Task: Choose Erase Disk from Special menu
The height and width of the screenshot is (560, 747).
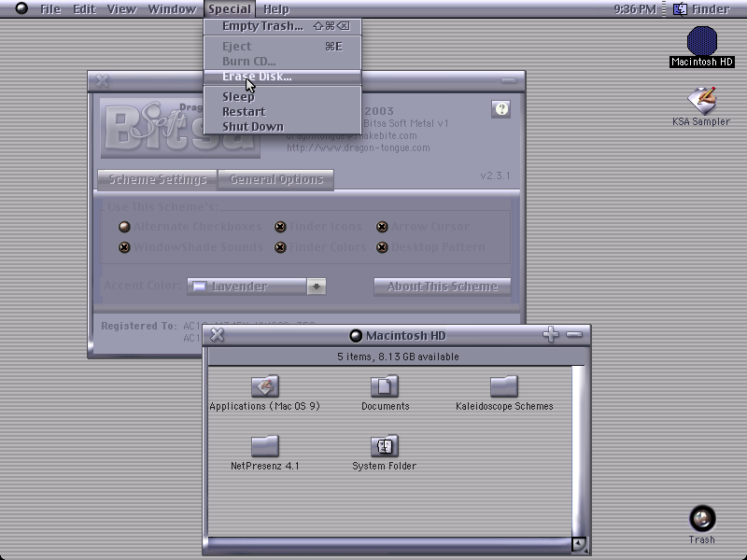Action: coord(283,77)
